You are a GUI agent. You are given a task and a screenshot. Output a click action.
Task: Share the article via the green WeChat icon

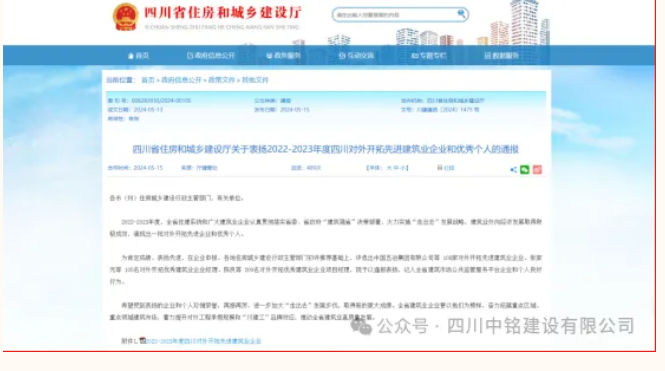click(x=525, y=170)
